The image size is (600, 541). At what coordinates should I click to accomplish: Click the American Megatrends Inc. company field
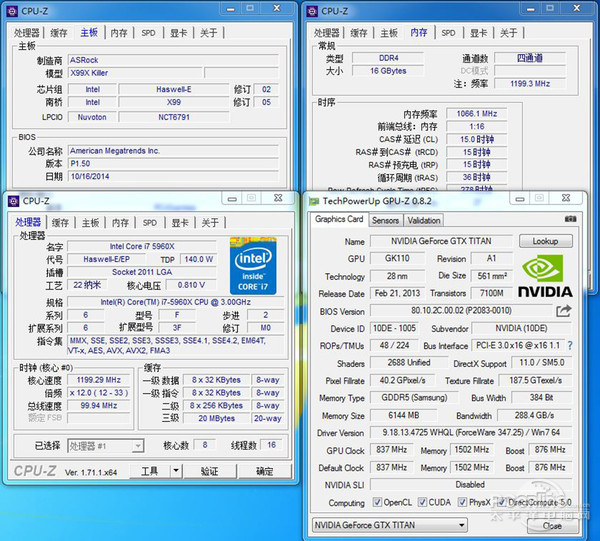click(173, 151)
